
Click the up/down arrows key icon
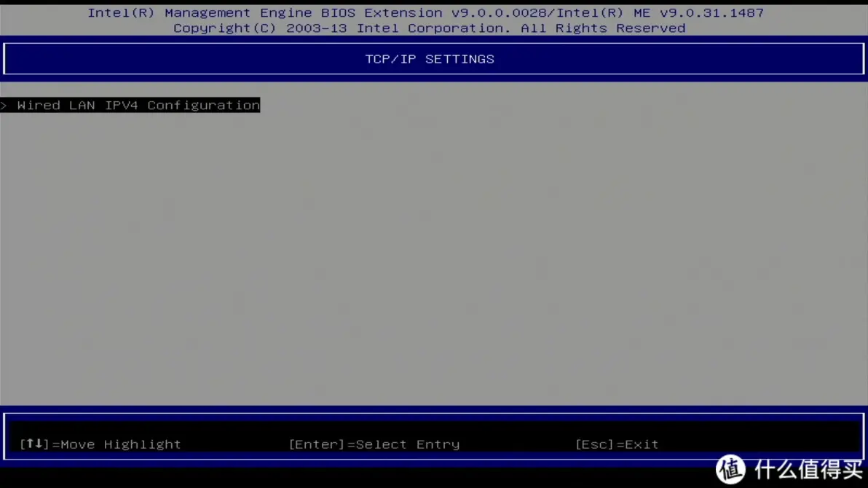34,444
